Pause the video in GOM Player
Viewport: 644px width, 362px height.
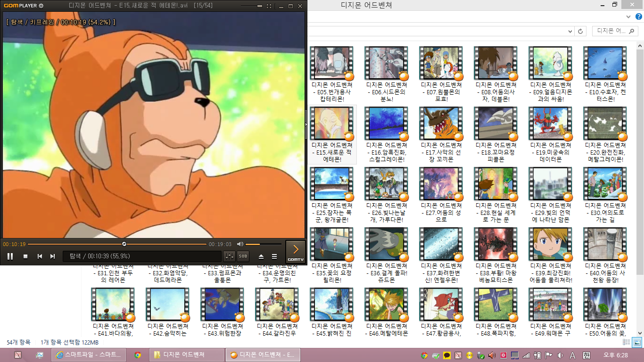coord(10,256)
